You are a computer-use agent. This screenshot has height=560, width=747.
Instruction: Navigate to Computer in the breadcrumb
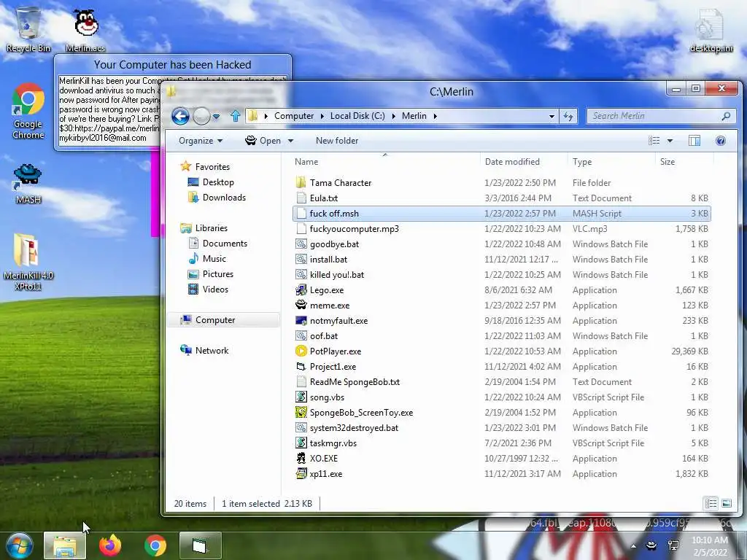[x=294, y=116]
